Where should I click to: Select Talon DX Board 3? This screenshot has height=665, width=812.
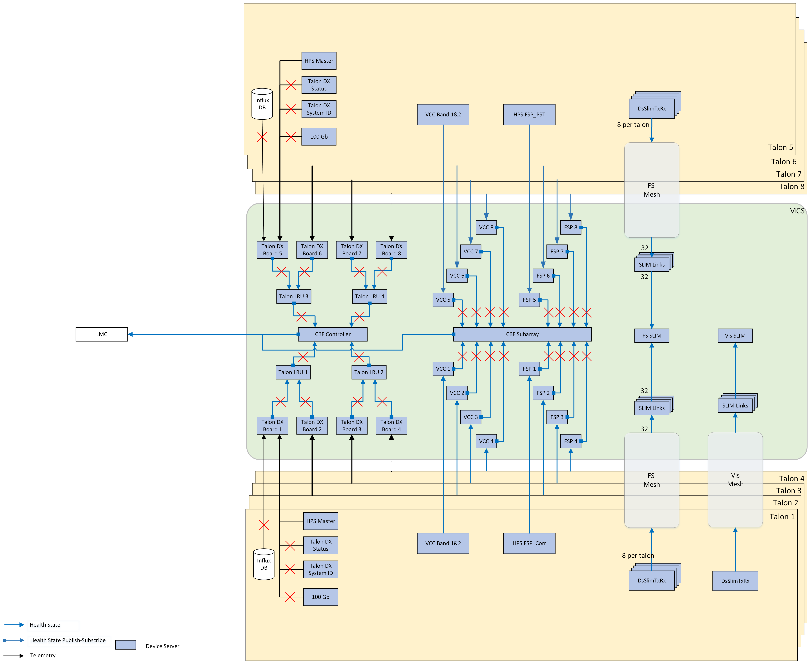352,426
